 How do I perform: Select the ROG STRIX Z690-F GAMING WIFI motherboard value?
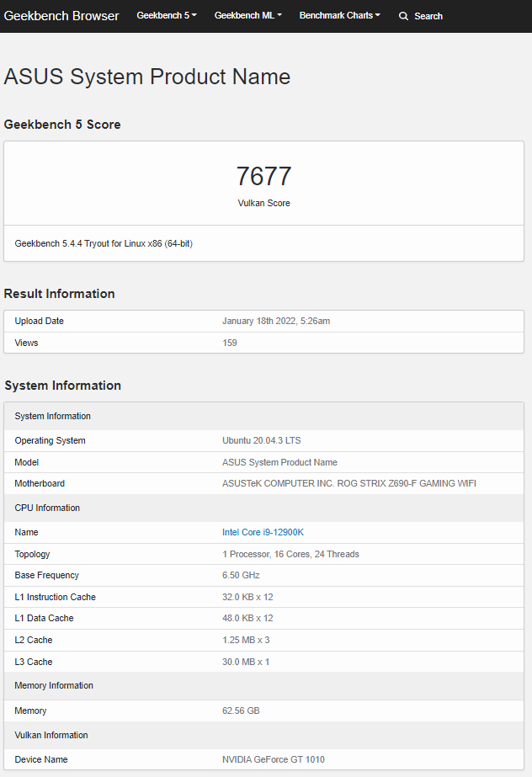pyautogui.click(x=348, y=484)
